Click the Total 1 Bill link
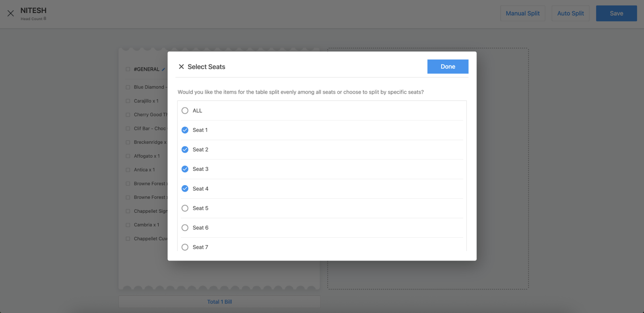 tap(219, 302)
